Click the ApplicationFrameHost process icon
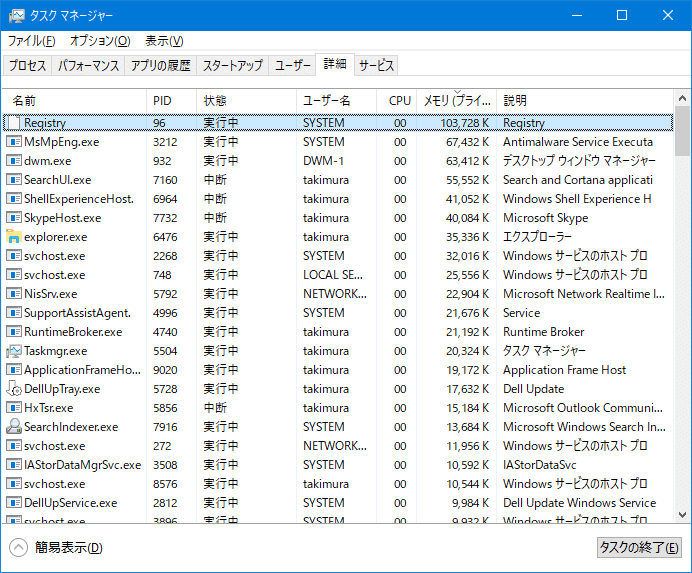 click(x=14, y=369)
